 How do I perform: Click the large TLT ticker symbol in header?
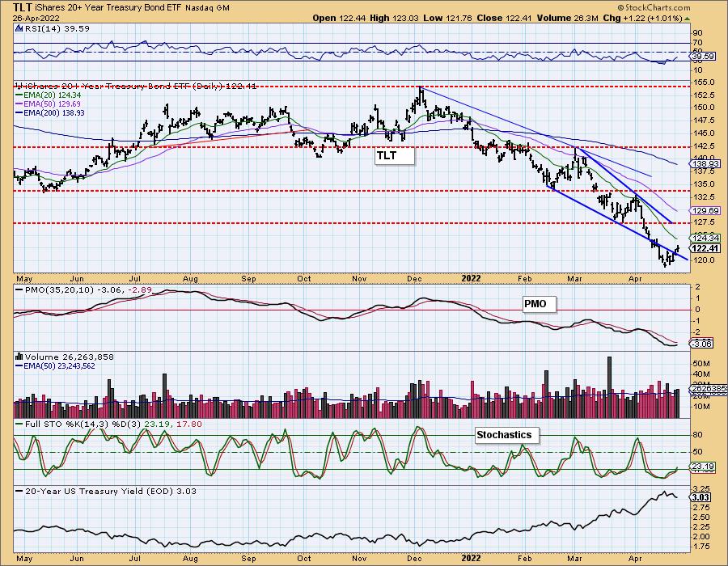[x=23, y=7]
